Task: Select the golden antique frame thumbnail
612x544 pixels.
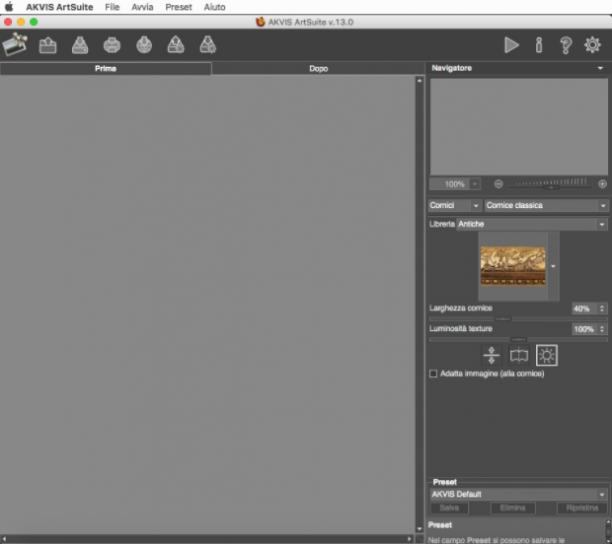Action: pos(512,266)
